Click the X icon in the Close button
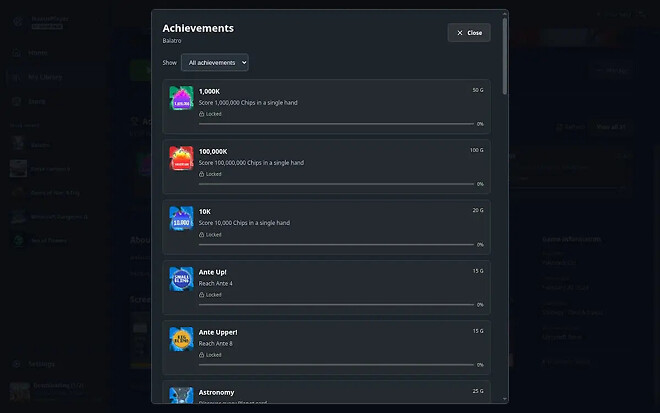660x413 pixels. tap(460, 33)
